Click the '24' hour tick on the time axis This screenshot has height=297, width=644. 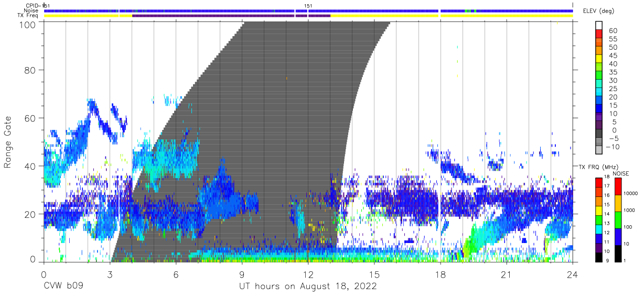click(x=573, y=274)
